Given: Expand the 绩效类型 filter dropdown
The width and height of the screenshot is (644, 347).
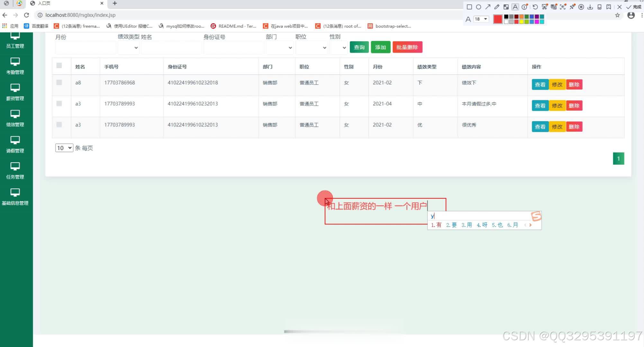Looking at the screenshot, I should tap(129, 48).
